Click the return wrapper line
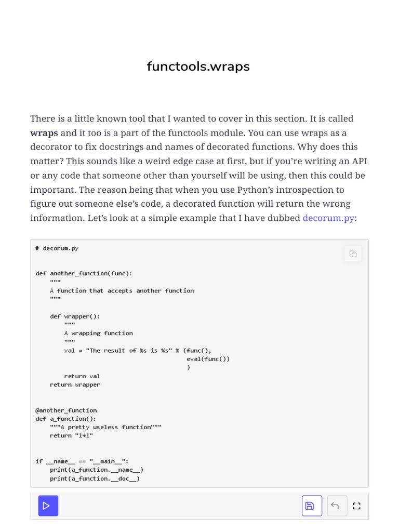399x532 pixels. (x=75, y=384)
